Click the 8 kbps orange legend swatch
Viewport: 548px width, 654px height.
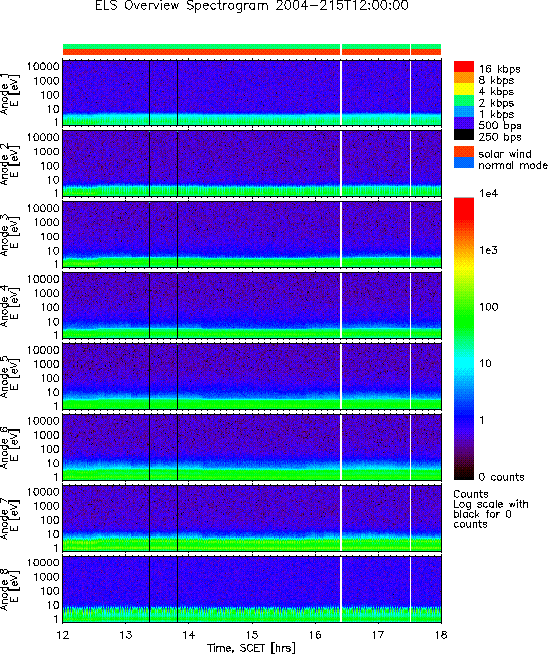(x=464, y=78)
